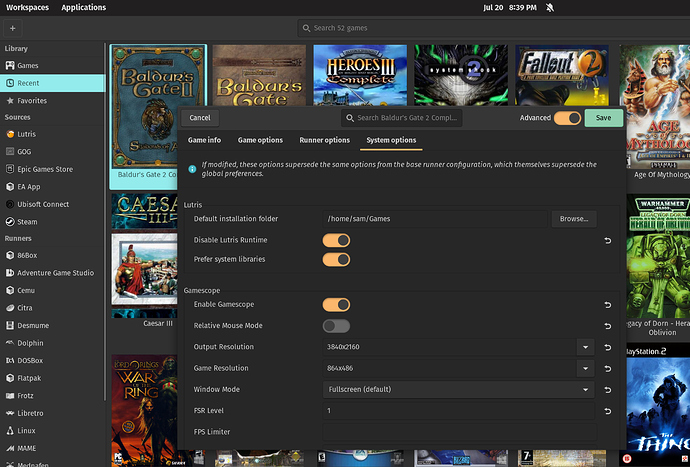Screen dimensions: 690x467
Task: Select the Dolphin runner icon
Action: [x=10, y=343]
